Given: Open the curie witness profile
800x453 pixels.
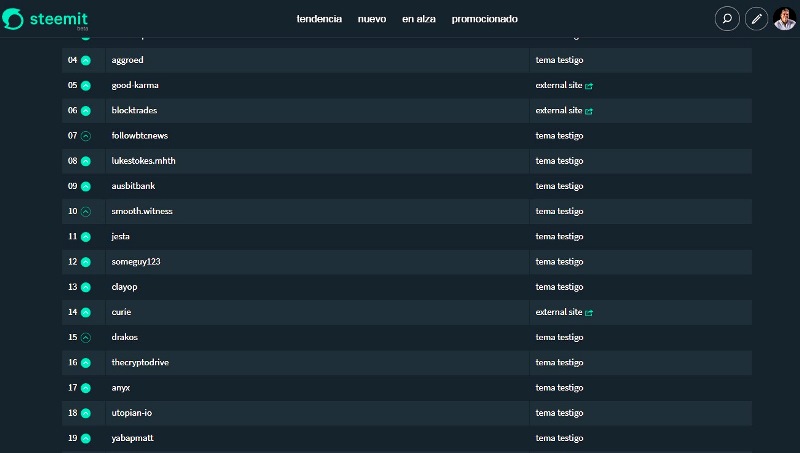Looking at the screenshot, I should (x=121, y=312).
